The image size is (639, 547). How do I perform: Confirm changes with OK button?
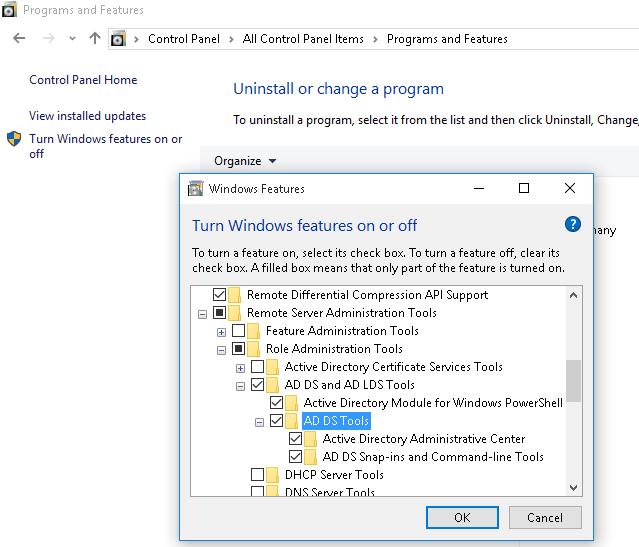coord(462,518)
